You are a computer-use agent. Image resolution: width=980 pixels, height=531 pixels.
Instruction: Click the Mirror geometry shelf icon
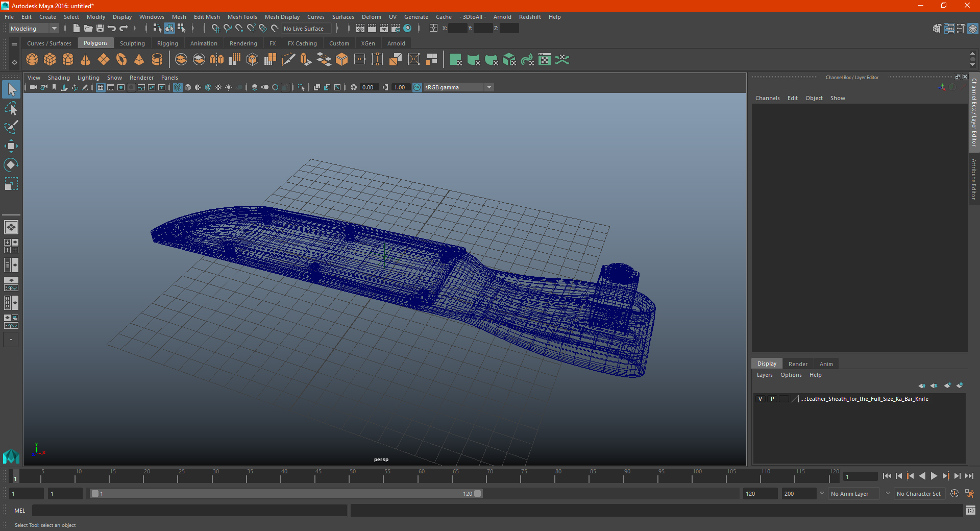point(217,60)
